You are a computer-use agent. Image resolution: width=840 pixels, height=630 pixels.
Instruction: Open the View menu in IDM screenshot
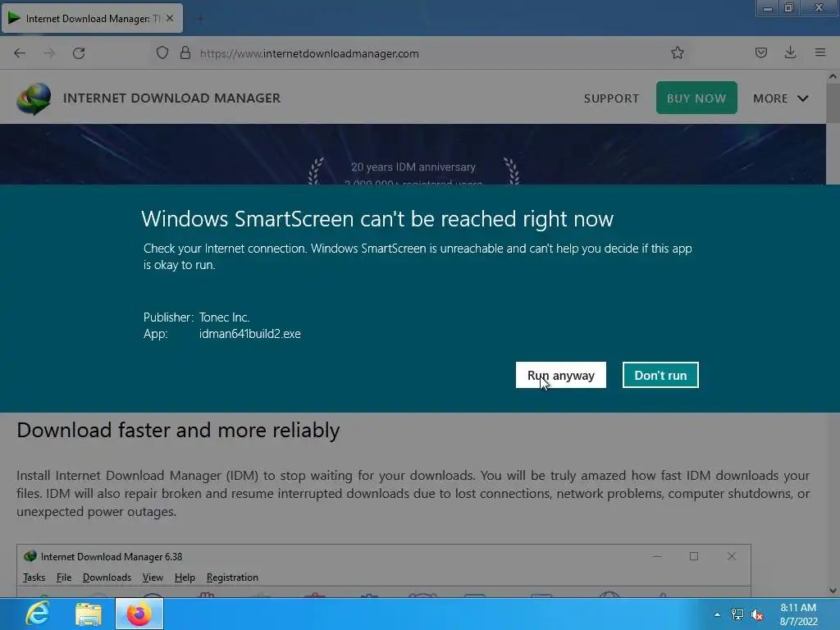(153, 577)
